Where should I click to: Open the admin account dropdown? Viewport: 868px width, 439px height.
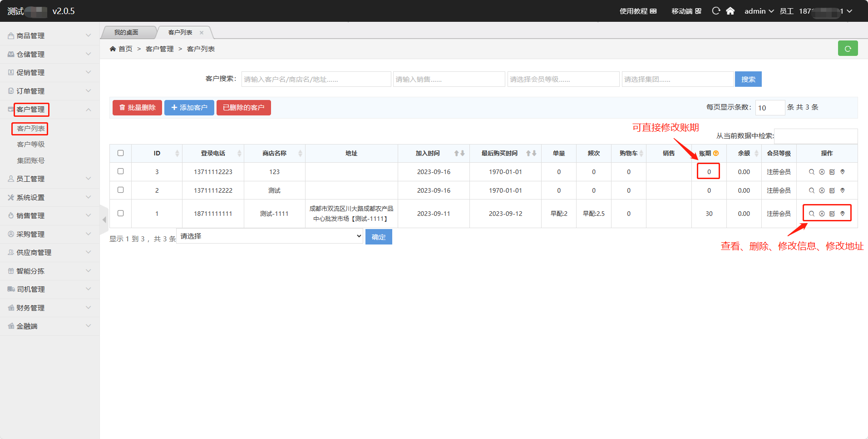(x=759, y=11)
